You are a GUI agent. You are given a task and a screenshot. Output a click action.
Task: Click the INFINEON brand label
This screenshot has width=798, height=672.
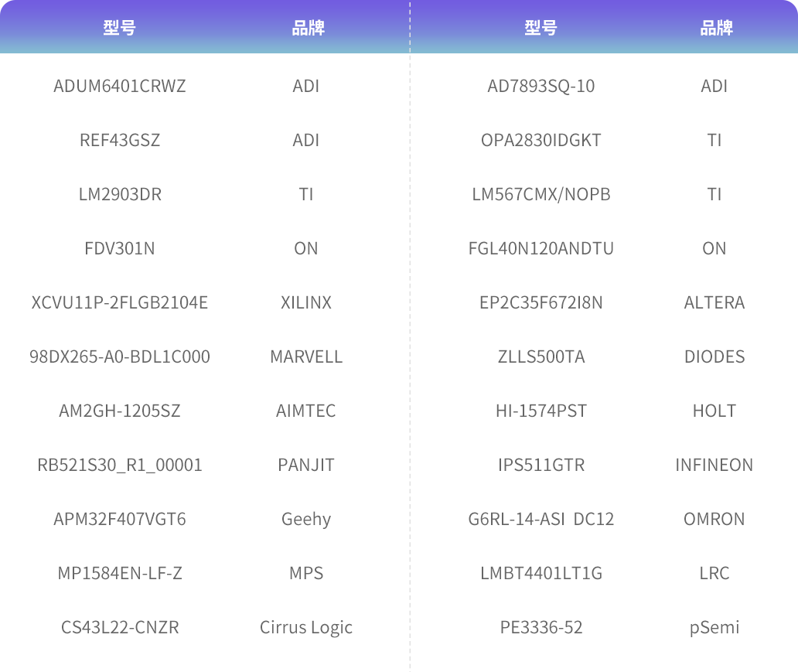tap(714, 465)
